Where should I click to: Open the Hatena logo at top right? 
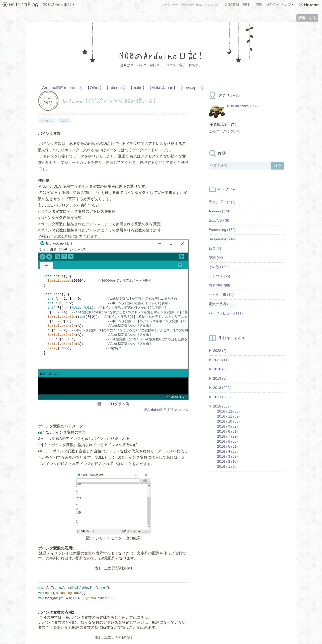coord(308,5)
